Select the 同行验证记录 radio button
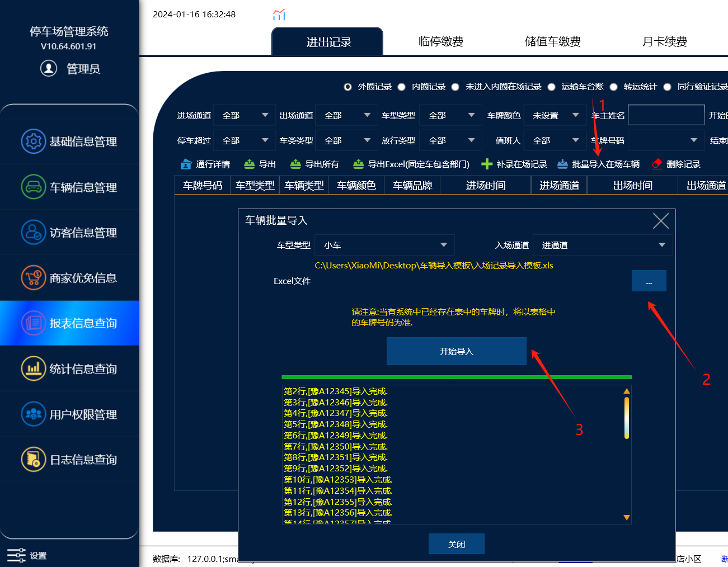Screen dimensions: 728x567 click(x=667, y=87)
